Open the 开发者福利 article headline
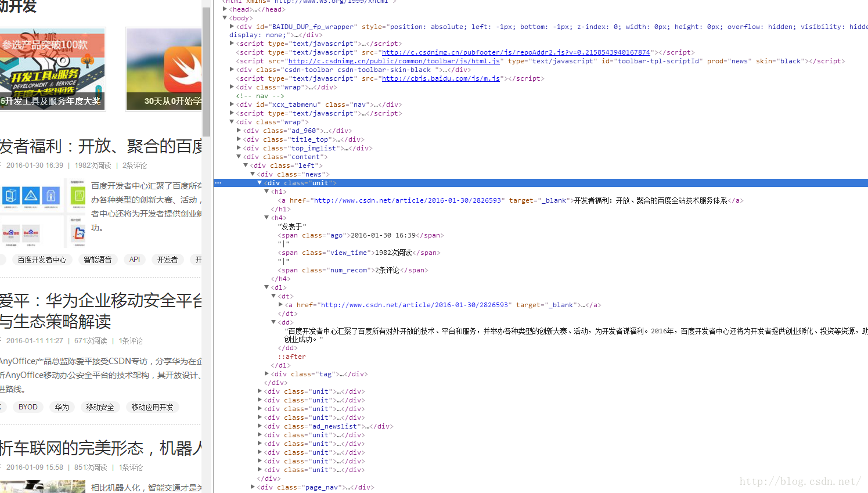868x493 pixels. click(x=101, y=146)
